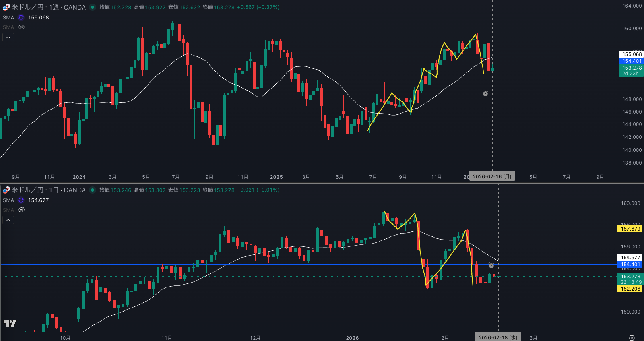Click the yellow 157.679 price label
This screenshot has width=644, height=341.
click(630, 229)
